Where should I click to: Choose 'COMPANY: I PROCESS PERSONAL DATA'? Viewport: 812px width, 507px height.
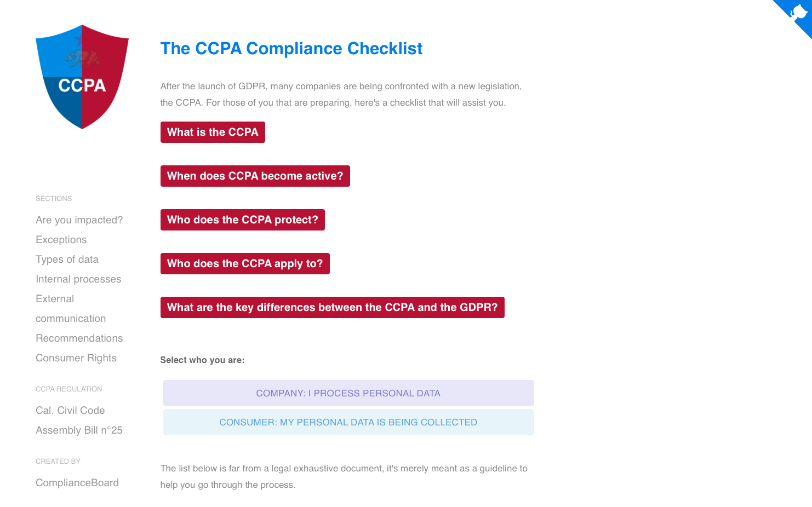pyautogui.click(x=348, y=393)
